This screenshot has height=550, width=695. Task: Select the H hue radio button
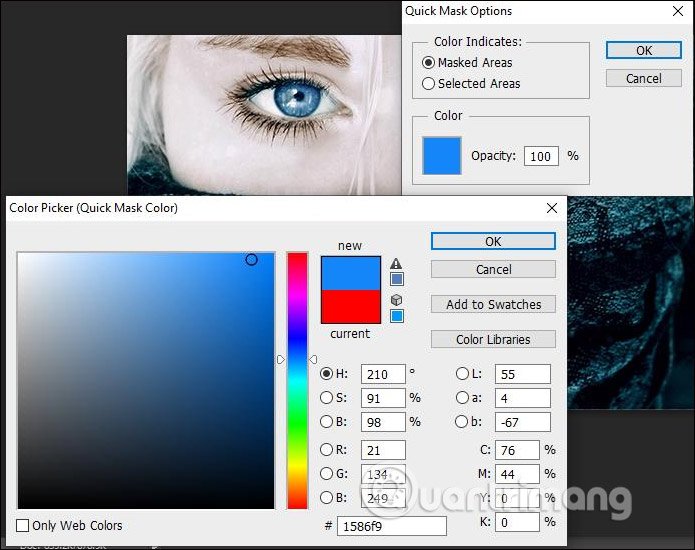pyautogui.click(x=326, y=374)
